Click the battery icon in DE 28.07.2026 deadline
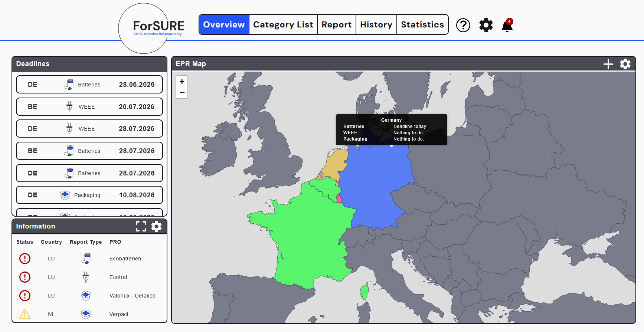The image size is (644, 332). coord(69,173)
